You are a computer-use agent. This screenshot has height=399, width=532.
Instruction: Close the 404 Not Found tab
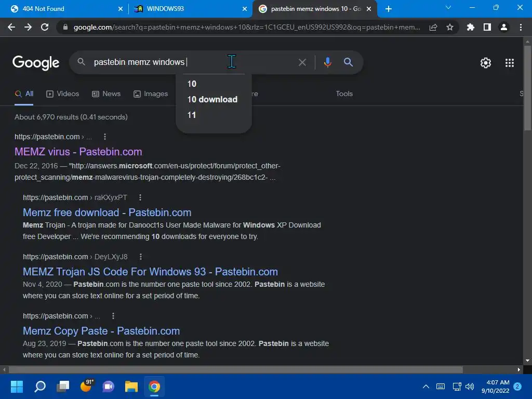[x=121, y=9]
